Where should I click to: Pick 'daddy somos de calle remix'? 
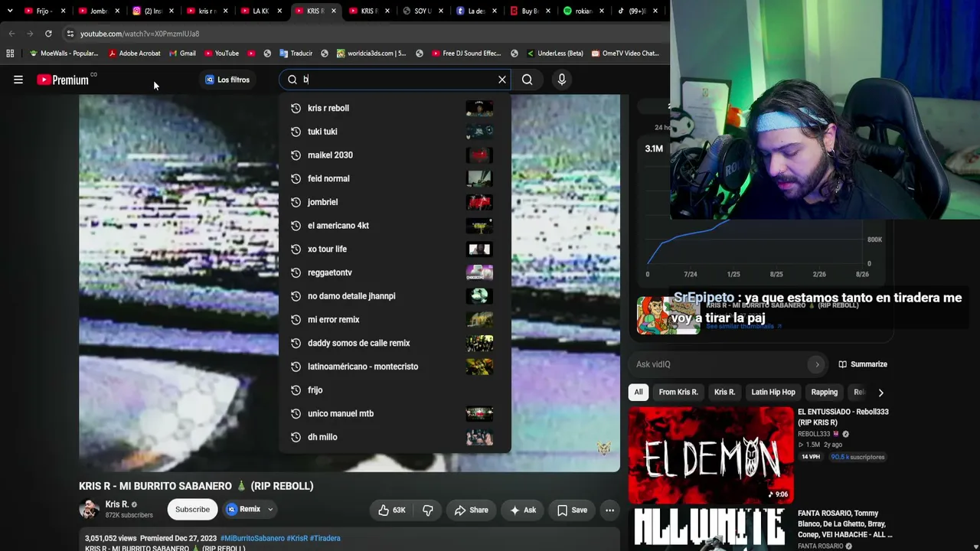(x=394, y=343)
